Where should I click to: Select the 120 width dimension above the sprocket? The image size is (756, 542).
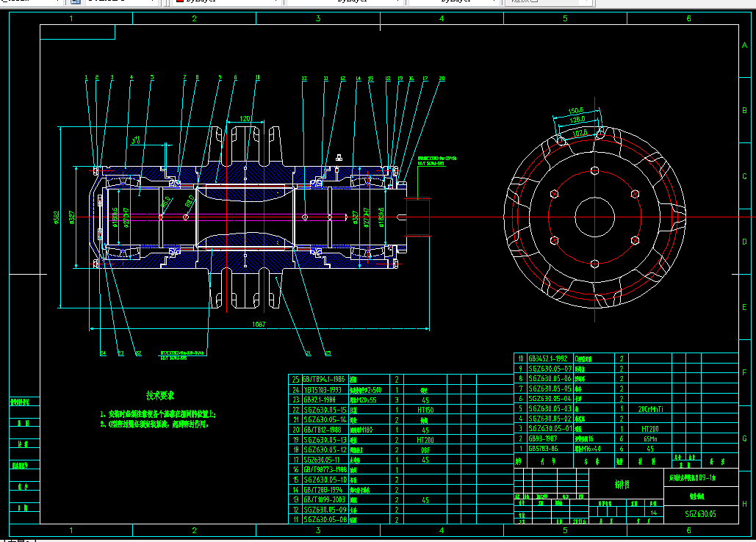tap(245, 118)
